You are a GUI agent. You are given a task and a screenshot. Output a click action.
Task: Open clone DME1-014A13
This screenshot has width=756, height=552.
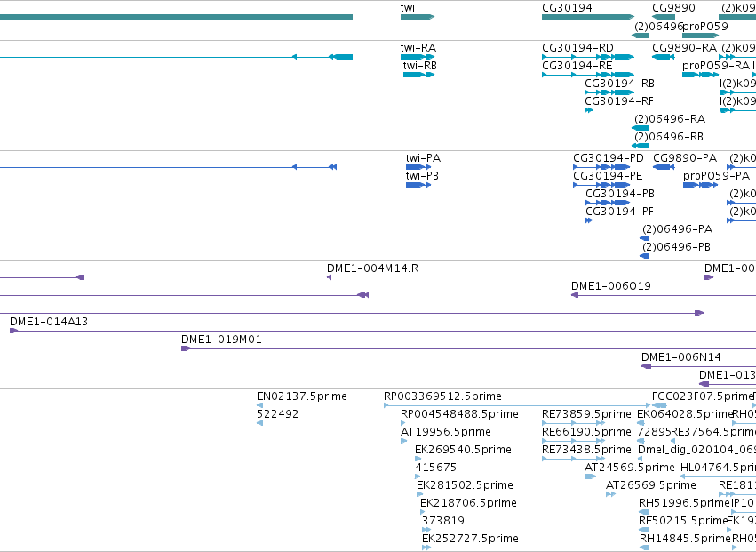click(x=49, y=322)
